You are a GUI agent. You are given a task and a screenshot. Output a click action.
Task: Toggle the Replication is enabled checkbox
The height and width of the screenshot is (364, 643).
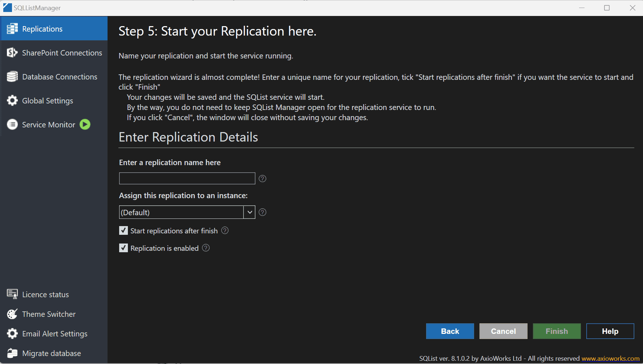click(124, 248)
